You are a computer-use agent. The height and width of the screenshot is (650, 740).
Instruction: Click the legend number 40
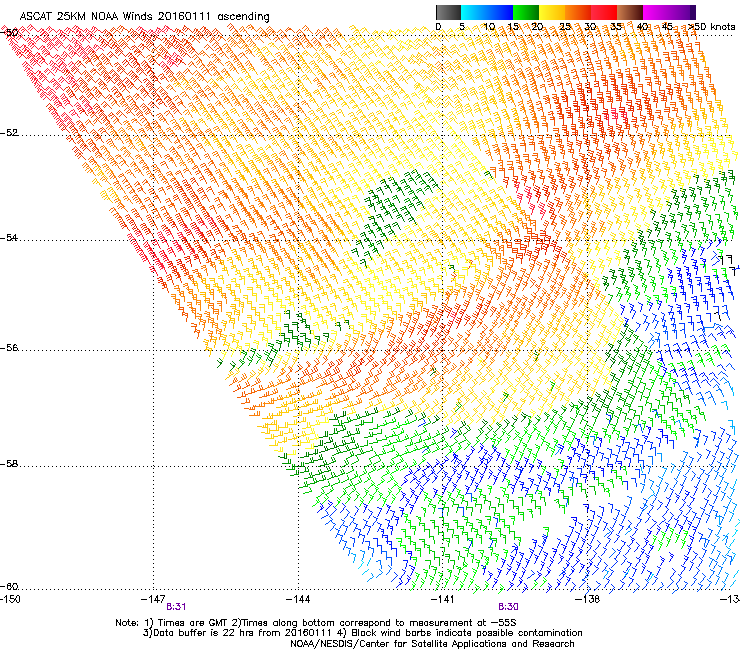[642, 27]
